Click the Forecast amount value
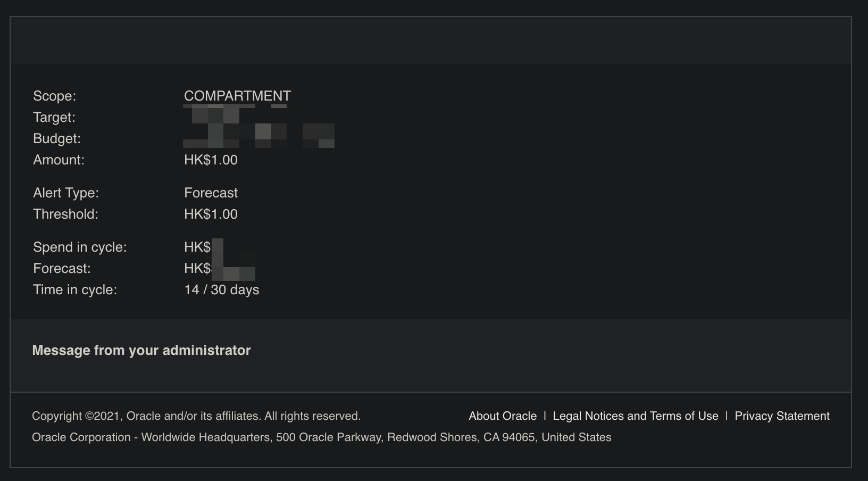The image size is (868, 481). [220, 269]
